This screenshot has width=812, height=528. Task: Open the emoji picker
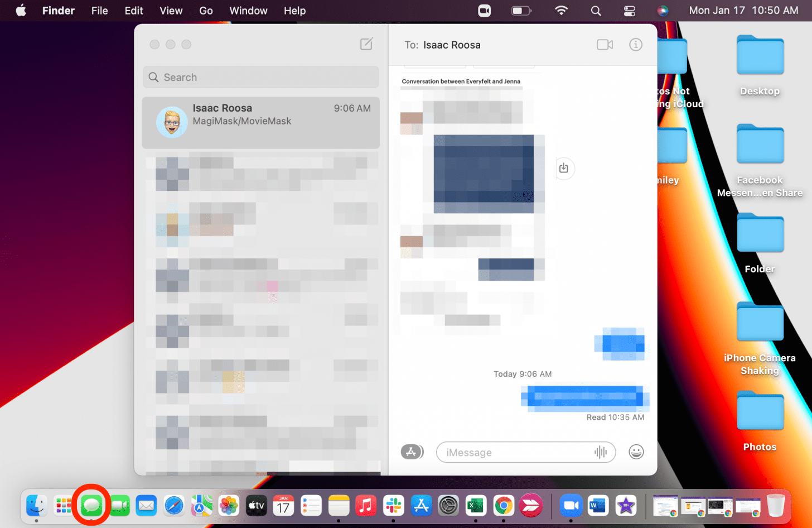click(636, 452)
